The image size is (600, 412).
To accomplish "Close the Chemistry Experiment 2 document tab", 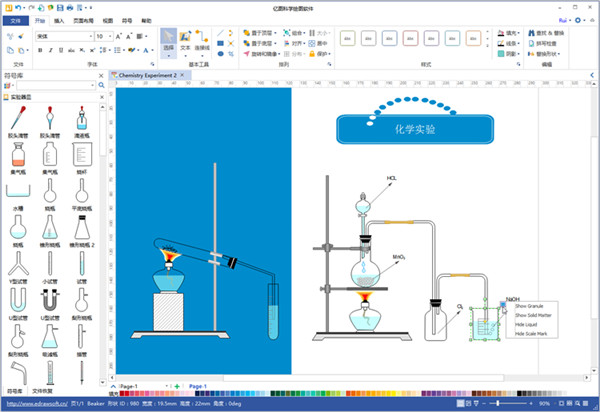I will point(182,75).
